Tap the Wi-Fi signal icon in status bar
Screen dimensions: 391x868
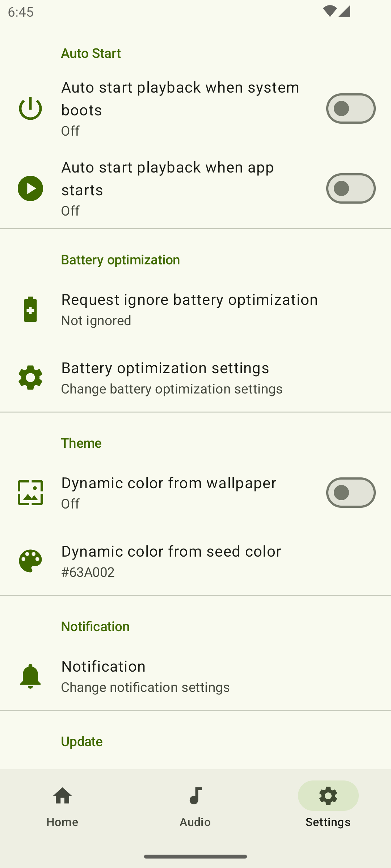[329, 12]
